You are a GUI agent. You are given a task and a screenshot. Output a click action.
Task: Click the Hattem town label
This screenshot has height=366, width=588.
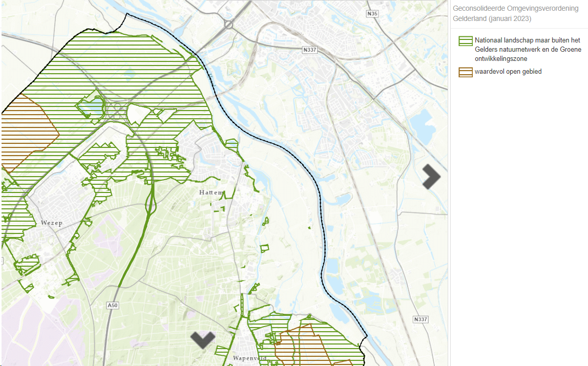click(x=211, y=193)
